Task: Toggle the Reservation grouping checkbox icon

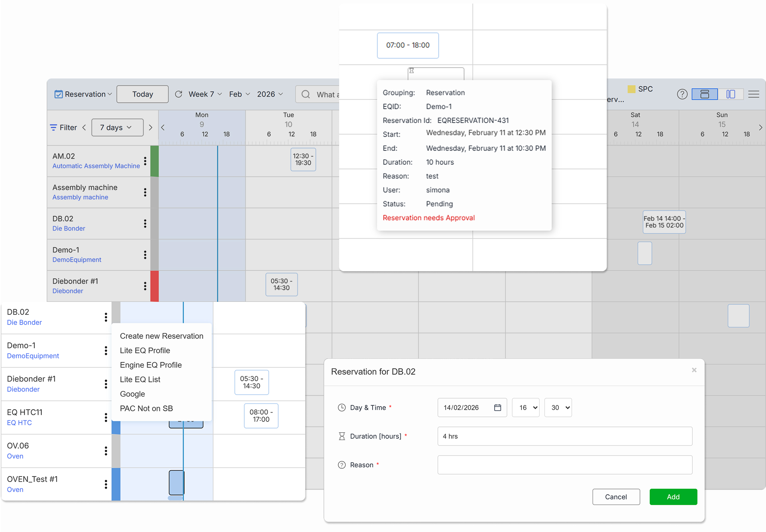Action: [x=59, y=94]
